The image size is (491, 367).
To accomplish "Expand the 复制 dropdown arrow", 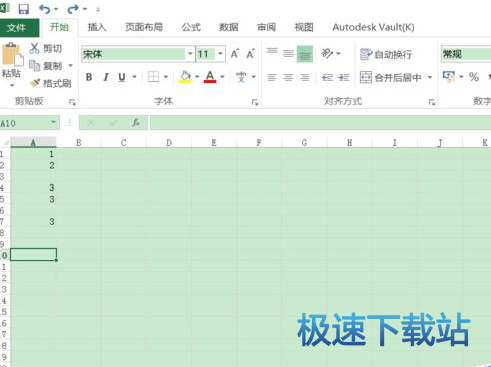I will tap(70, 65).
